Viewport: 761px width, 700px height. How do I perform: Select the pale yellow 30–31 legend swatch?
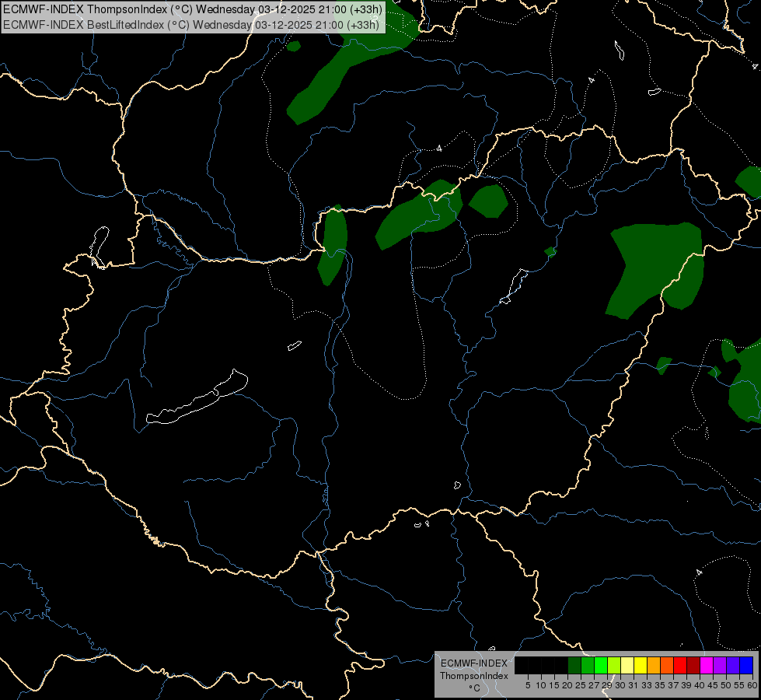point(627,665)
